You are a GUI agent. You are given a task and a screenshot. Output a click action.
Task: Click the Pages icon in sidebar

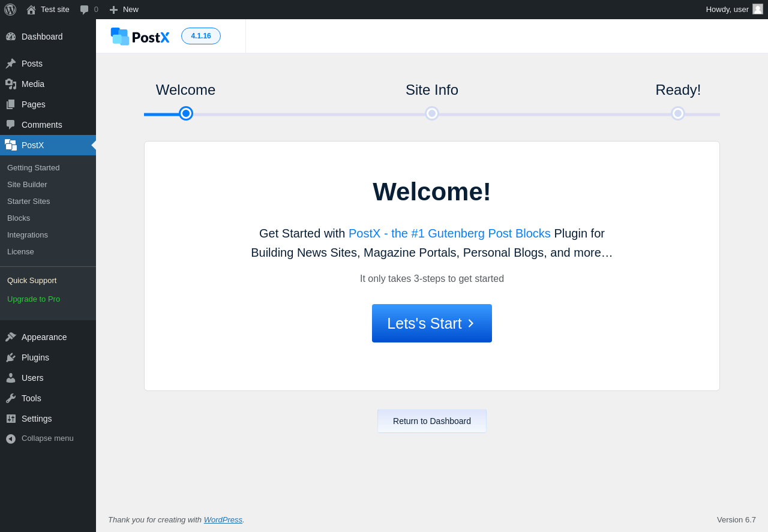[11, 104]
